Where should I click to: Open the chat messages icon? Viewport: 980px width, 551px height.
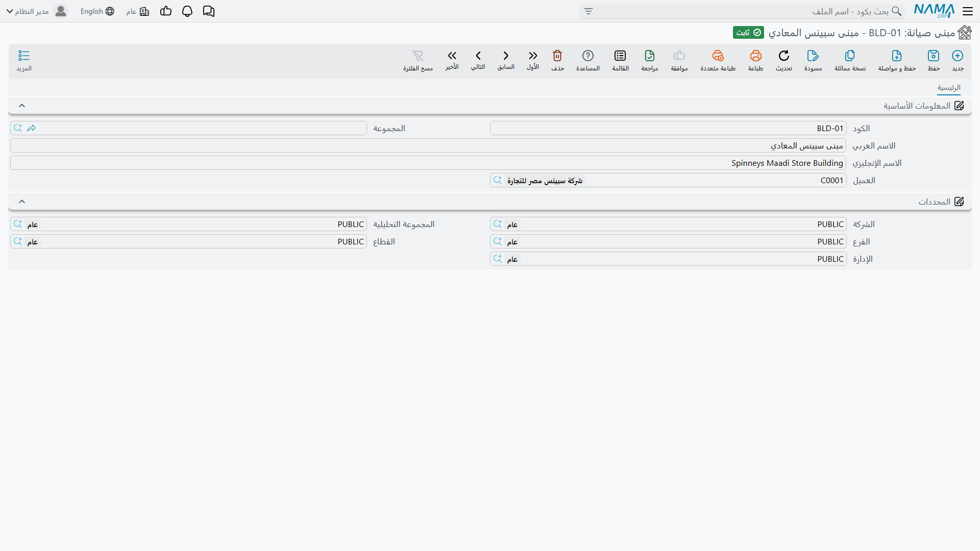pyautogui.click(x=209, y=11)
